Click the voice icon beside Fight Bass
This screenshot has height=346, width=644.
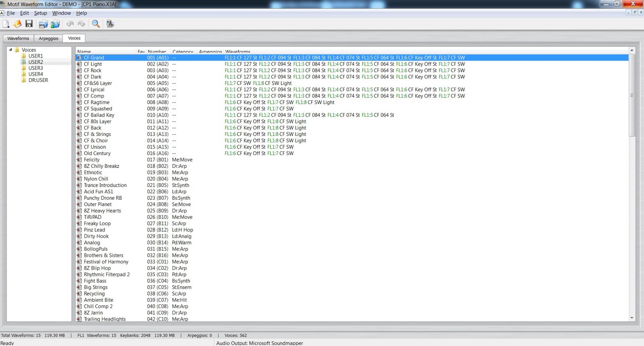point(79,281)
